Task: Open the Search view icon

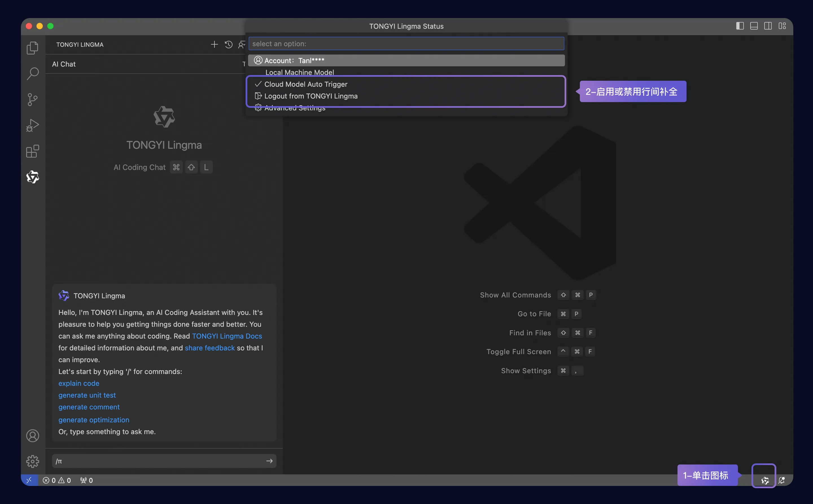Action: [32, 73]
